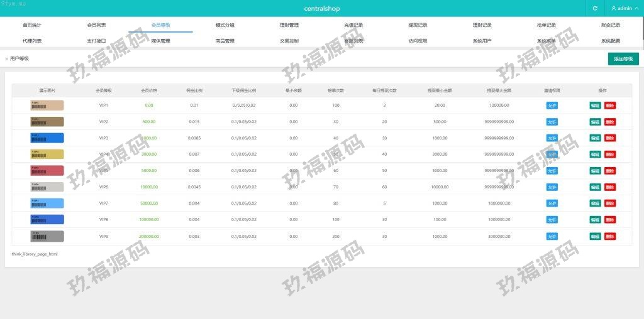Open the VIP1 level card thumbnail
The height and width of the screenshot is (319, 644).
(x=47, y=105)
